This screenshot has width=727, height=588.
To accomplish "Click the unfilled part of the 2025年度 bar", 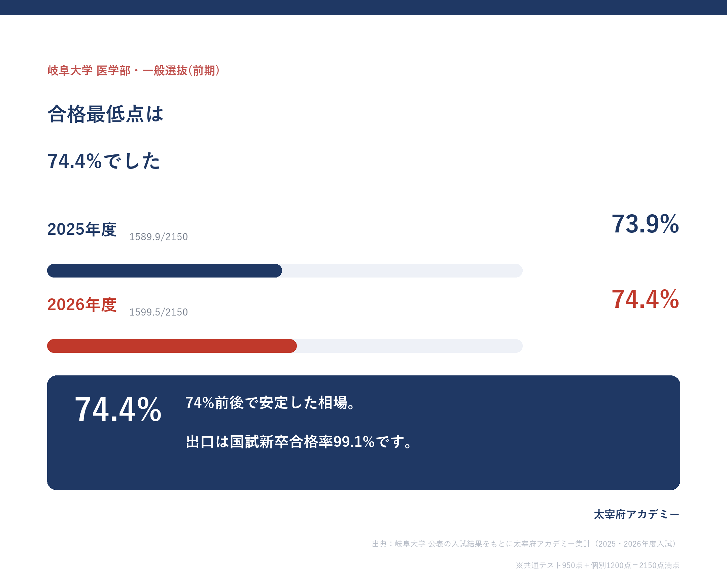I will point(402,271).
